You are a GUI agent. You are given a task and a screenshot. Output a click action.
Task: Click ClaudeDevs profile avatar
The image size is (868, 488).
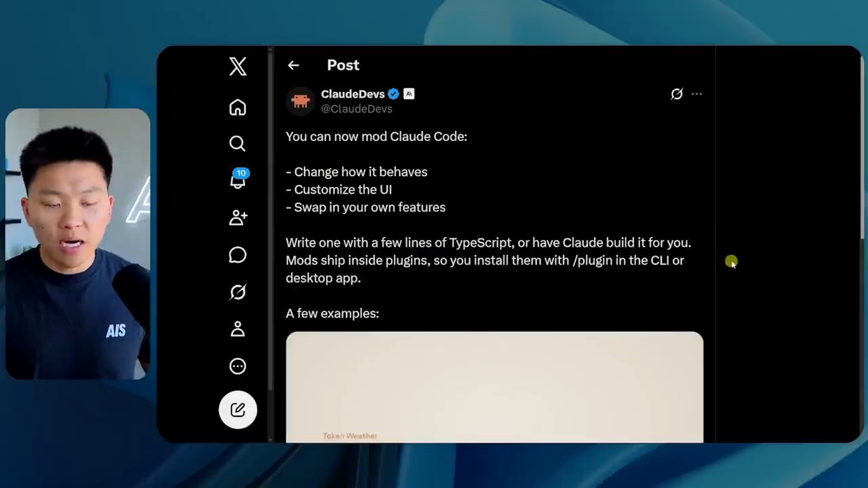click(x=300, y=101)
